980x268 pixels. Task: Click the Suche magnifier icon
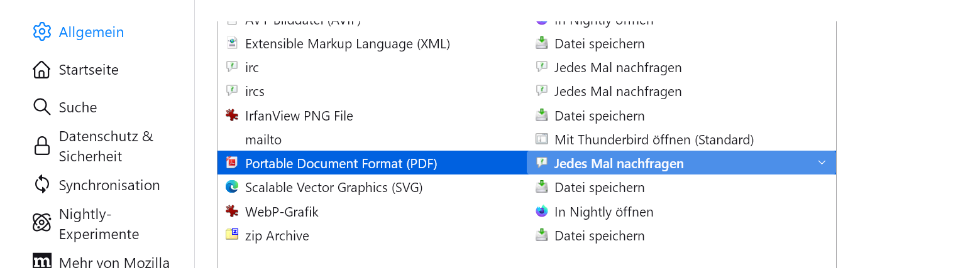pos(41,107)
